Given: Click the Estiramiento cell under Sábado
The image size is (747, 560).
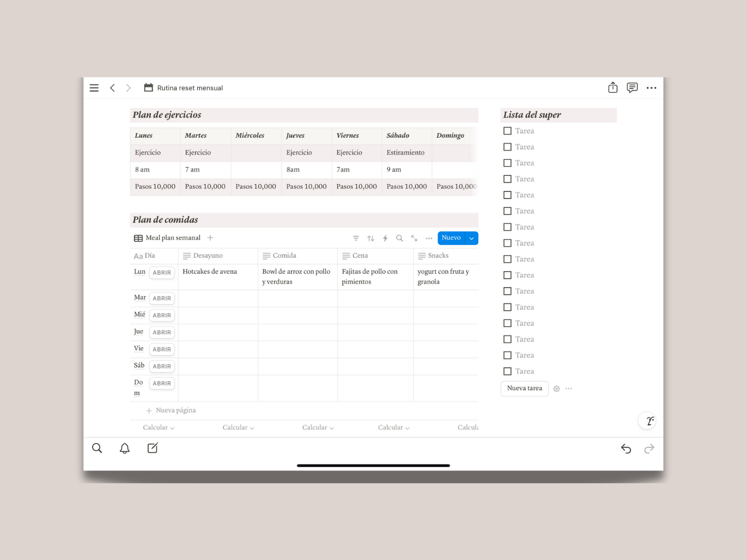Looking at the screenshot, I should 407,153.
